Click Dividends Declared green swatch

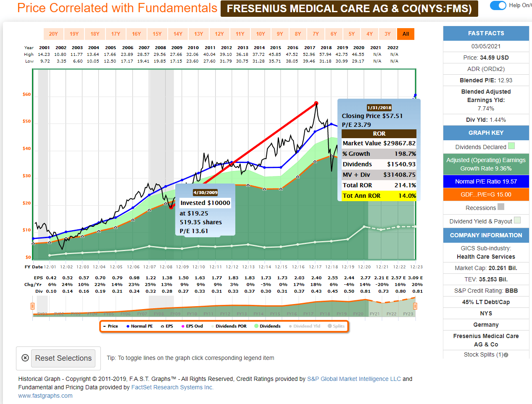click(511, 146)
